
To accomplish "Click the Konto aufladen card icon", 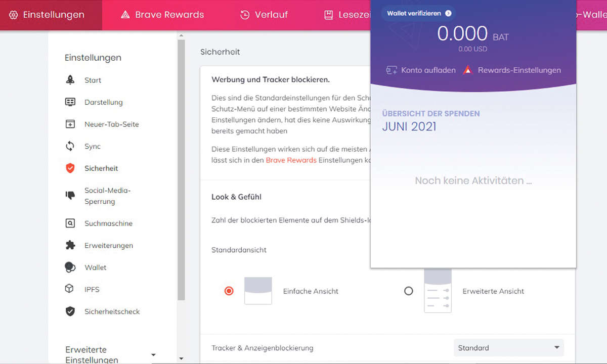I will [x=392, y=70].
